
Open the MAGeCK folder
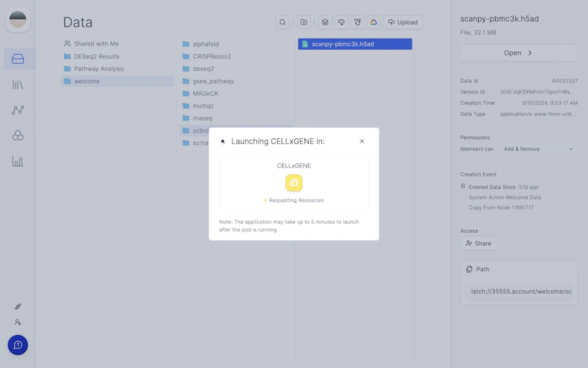237,93
